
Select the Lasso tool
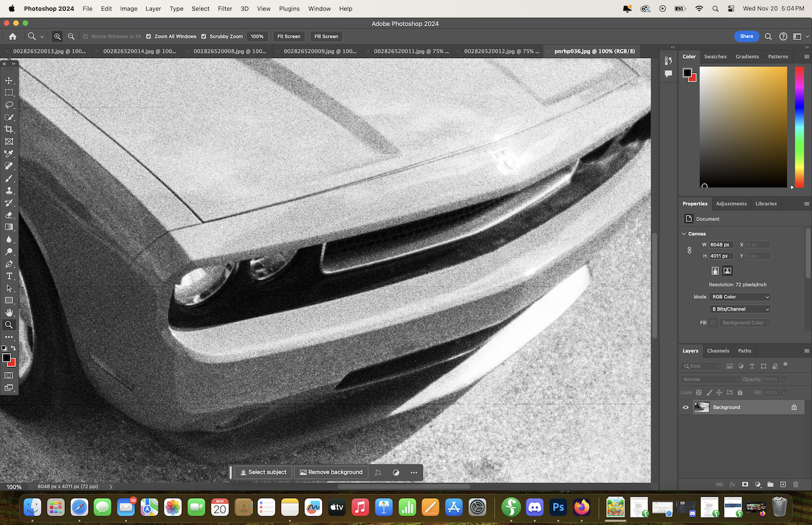pyautogui.click(x=9, y=105)
